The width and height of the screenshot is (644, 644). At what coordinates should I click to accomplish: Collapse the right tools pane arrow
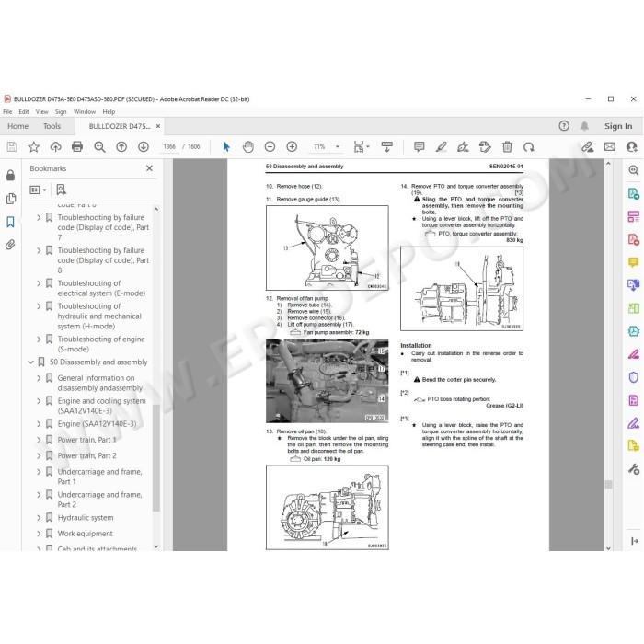click(x=635, y=541)
